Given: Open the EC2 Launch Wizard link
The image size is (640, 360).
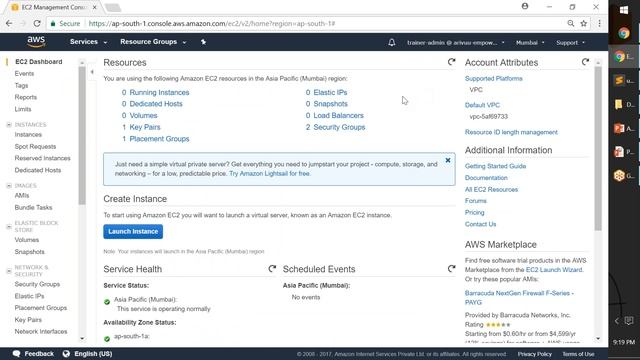Looking at the screenshot, I should [x=554, y=269].
